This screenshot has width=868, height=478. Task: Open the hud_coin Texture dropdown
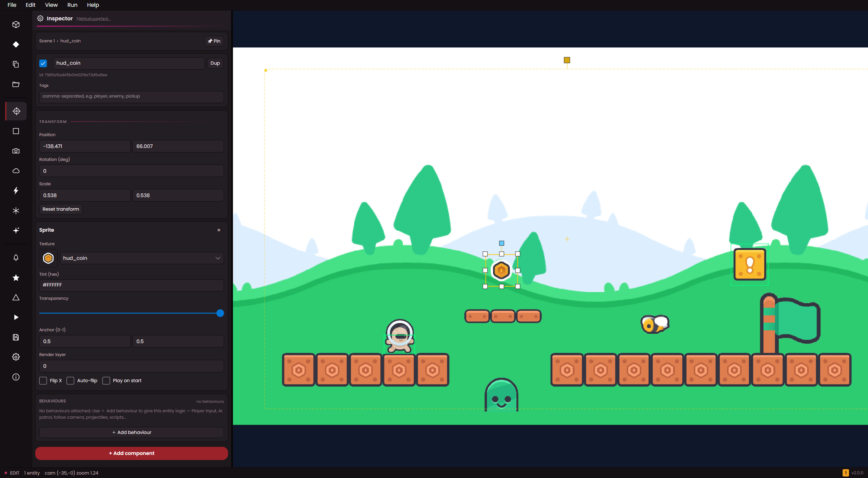click(142, 258)
